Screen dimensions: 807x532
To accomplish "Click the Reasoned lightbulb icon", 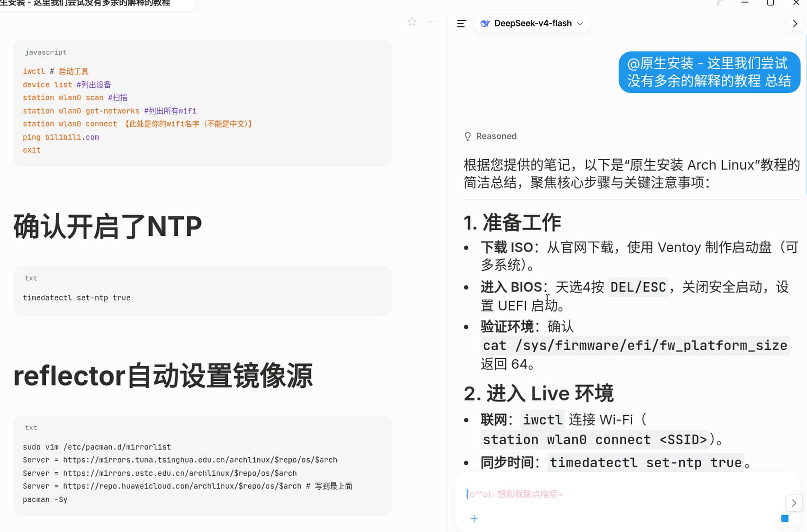I will [x=467, y=136].
